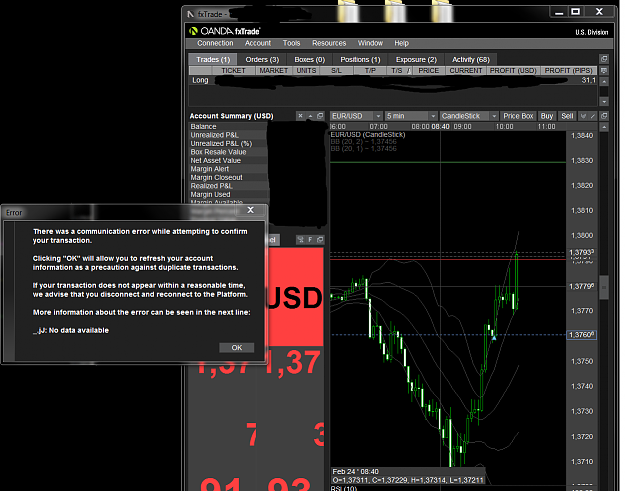This screenshot has height=491, width=625.
Task: Detach the trades table panel icon
Action: (x=604, y=59)
